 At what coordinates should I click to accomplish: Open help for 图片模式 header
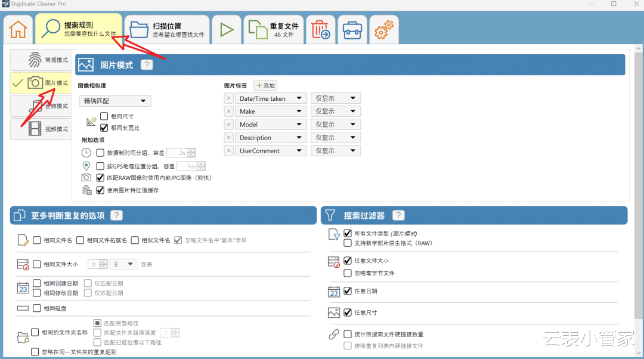tap(147, 65)
